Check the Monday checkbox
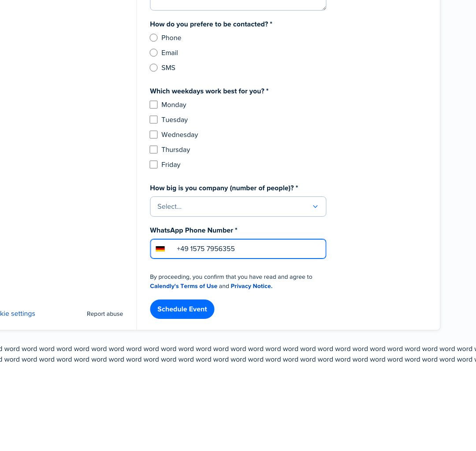 pos(154,105)
